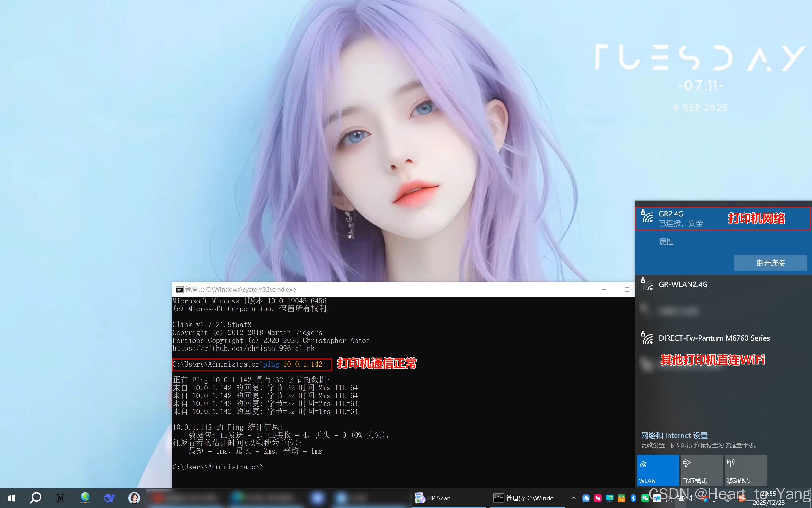Screen dimensions: 812x508
Task: Open WeChat from the system tray
Action: (x=645, y=498)
